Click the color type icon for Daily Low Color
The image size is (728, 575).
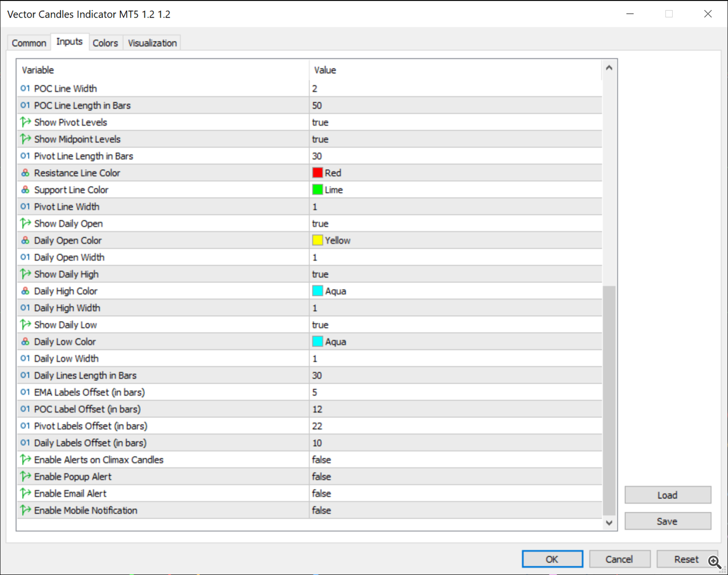click(25, 341)
